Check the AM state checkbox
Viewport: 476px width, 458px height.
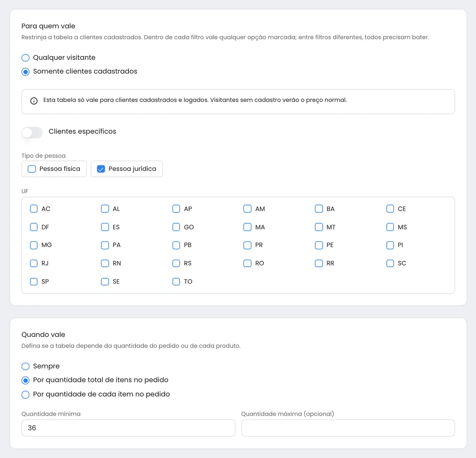tap(247, 209)
